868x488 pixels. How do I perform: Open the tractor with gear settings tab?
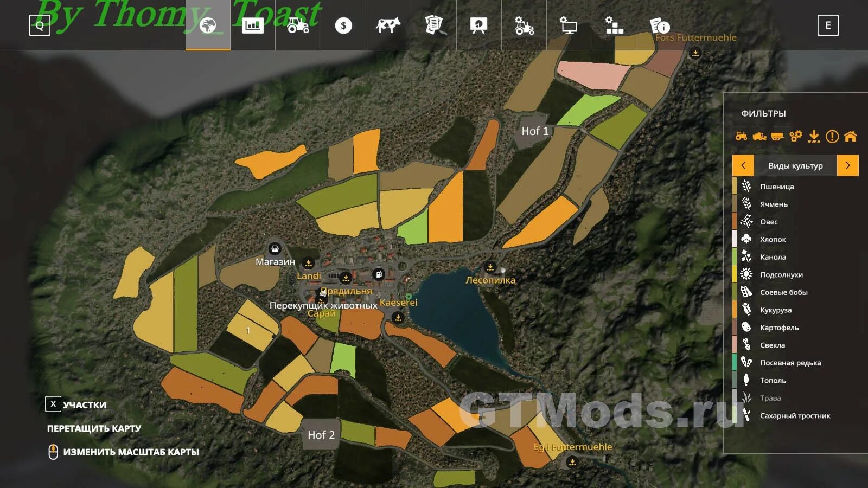(524, 25)
